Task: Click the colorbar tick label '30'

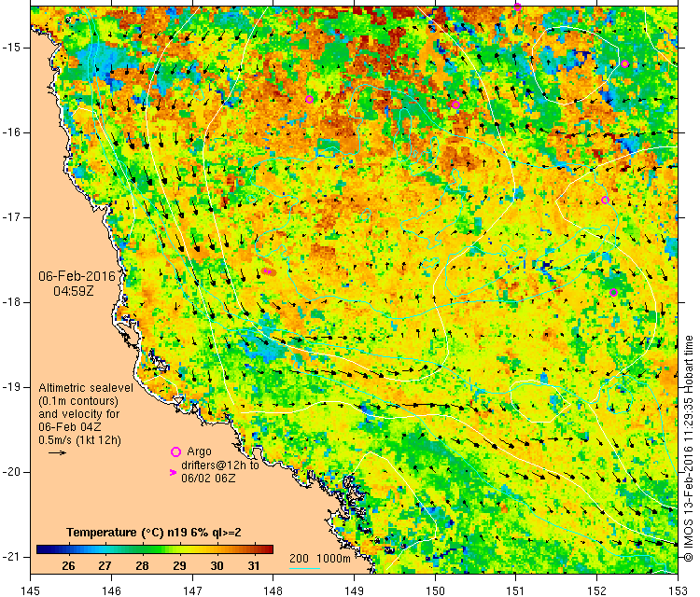Action: click(x=217, y=566)
